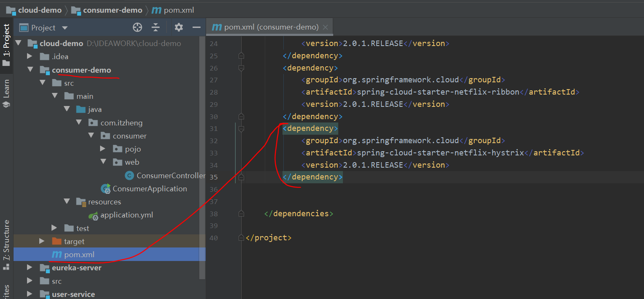Image resolution: width=644 pixels, height=299 pixels.
Task: Click the closing project tag on line 40
Action: [x=269, y=238]
